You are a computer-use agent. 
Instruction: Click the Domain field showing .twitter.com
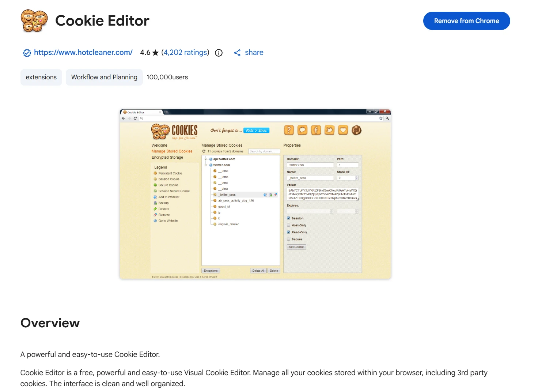click(x=310, y=165)
